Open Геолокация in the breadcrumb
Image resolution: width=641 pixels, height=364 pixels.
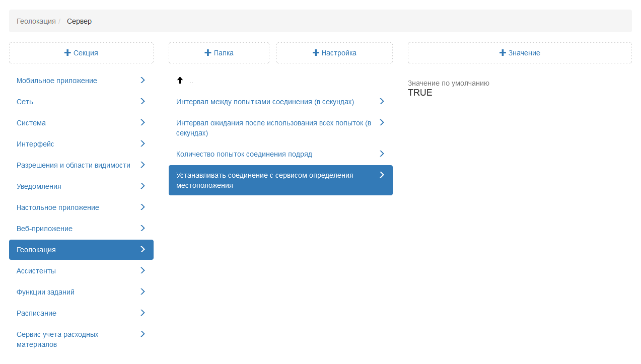pos(36,21)
